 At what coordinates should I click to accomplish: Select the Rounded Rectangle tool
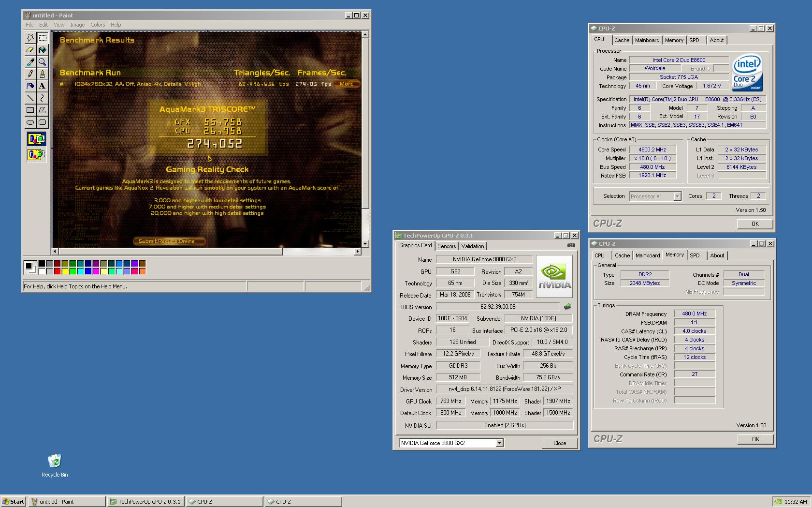point(43,122)
